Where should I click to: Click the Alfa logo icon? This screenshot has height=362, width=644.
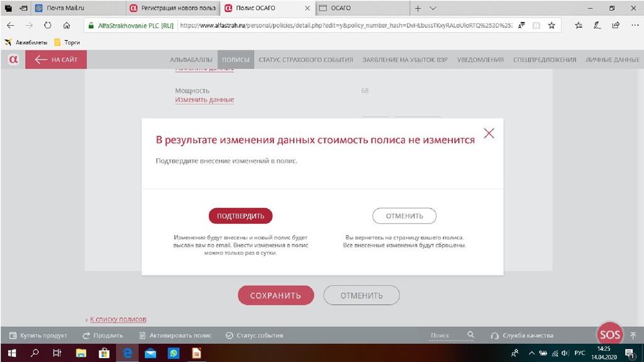pos(13,60)
